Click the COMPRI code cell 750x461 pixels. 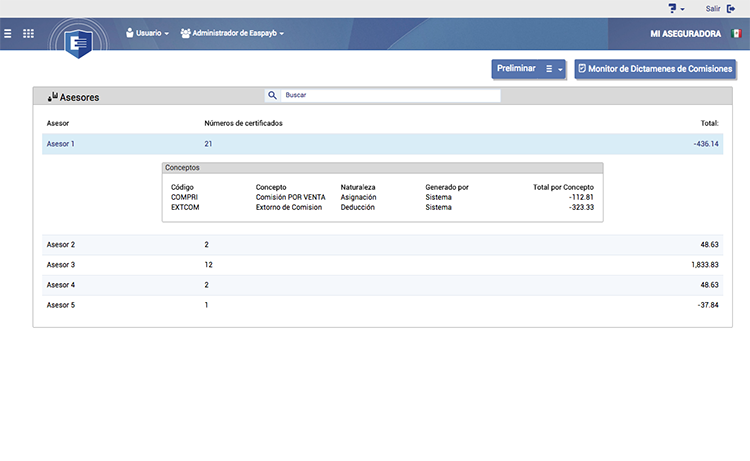(x=184, y=197)
